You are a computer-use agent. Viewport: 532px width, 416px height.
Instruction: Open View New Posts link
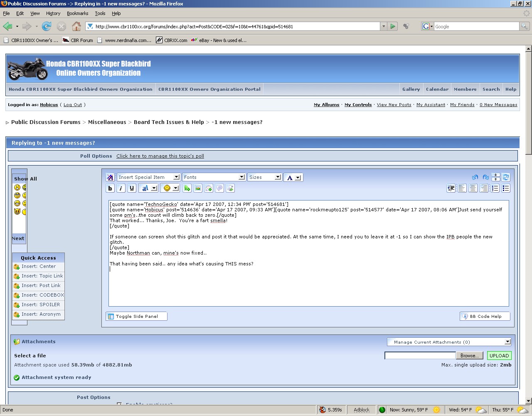[394, 105]
